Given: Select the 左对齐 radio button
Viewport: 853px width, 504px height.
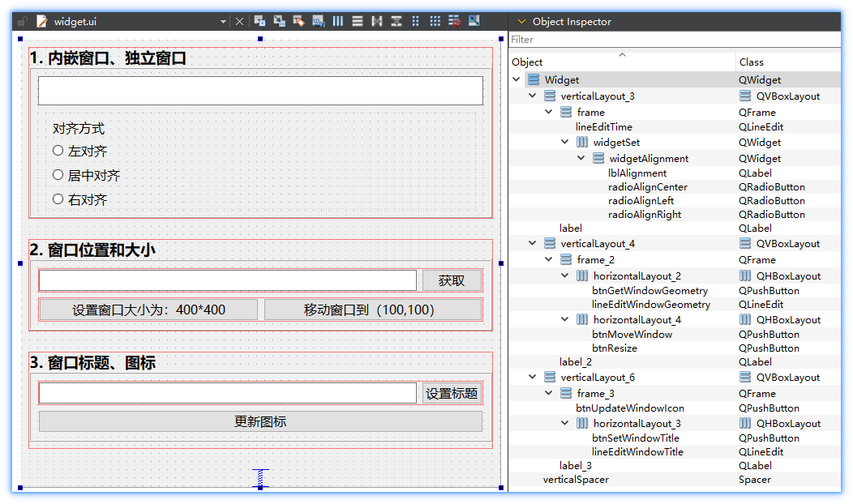Looking at the screenshot, I should click(58, 151).
